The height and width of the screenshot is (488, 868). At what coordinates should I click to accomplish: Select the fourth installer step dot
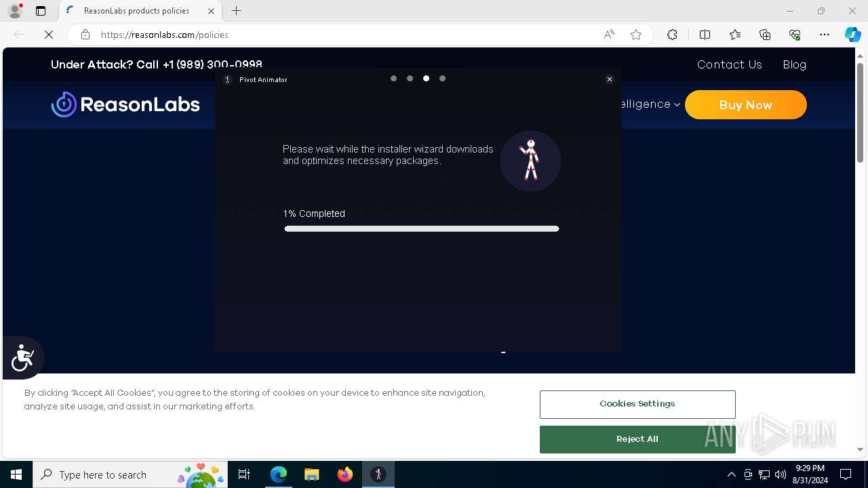point(442,79)
